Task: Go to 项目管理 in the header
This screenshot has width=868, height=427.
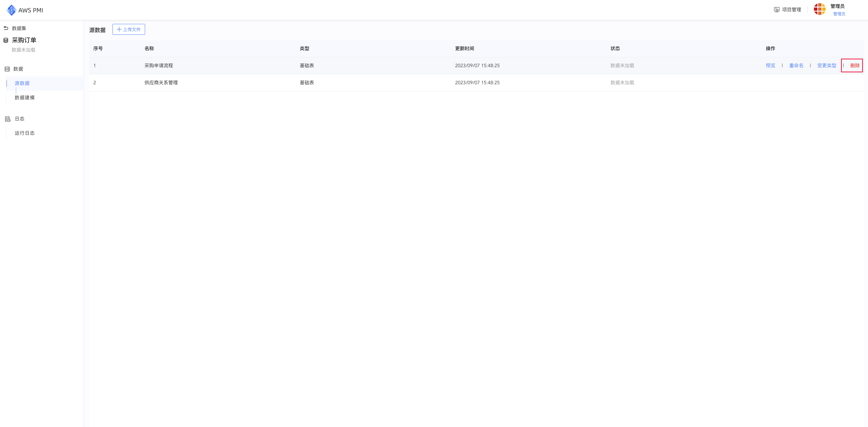Action: click(x=791, y=10)
